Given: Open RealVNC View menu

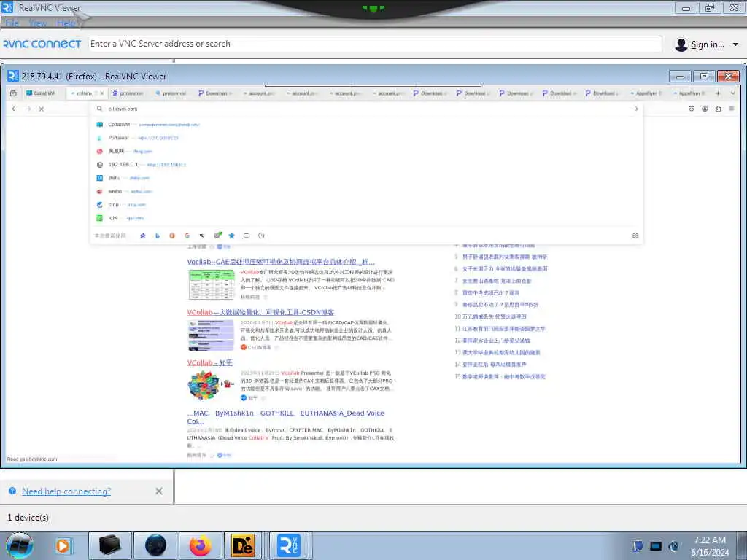Looking at the screenshot, I should pyautogui.click(x=38, y=23).
